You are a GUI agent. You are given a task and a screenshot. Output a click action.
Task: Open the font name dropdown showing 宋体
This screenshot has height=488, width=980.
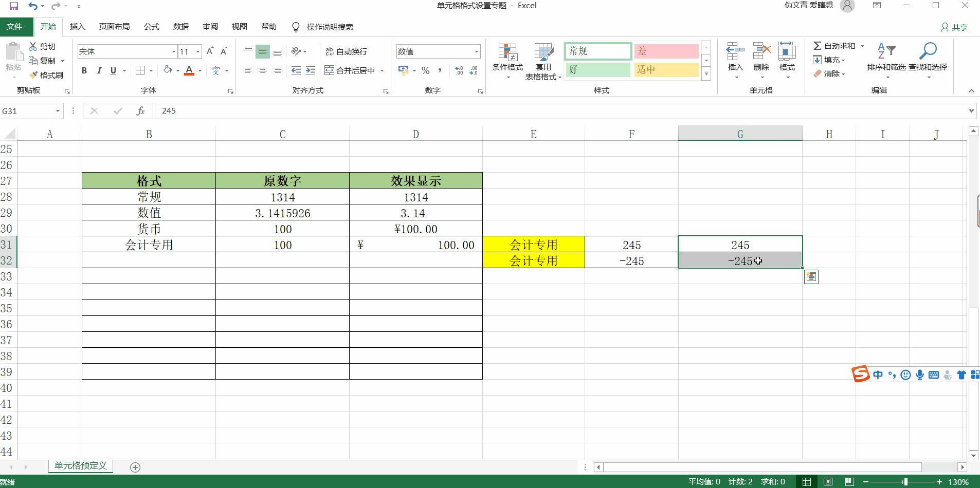[125, 51]
